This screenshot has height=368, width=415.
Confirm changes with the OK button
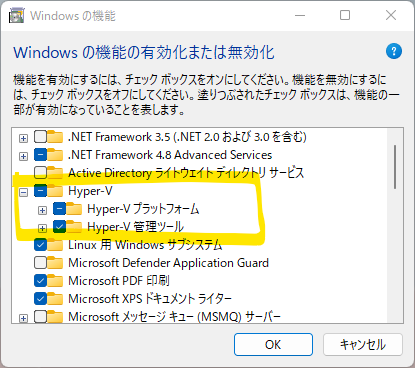273,344
